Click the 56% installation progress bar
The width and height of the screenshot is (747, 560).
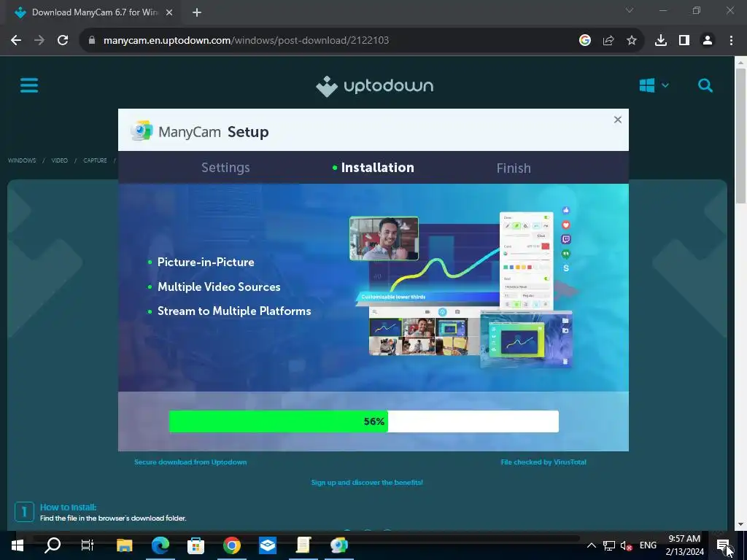pyautogui.click(x=363, y=421)
